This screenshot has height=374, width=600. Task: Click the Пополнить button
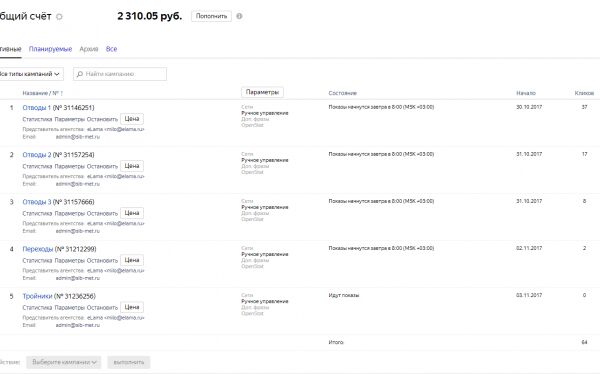[x=211, y=16]
